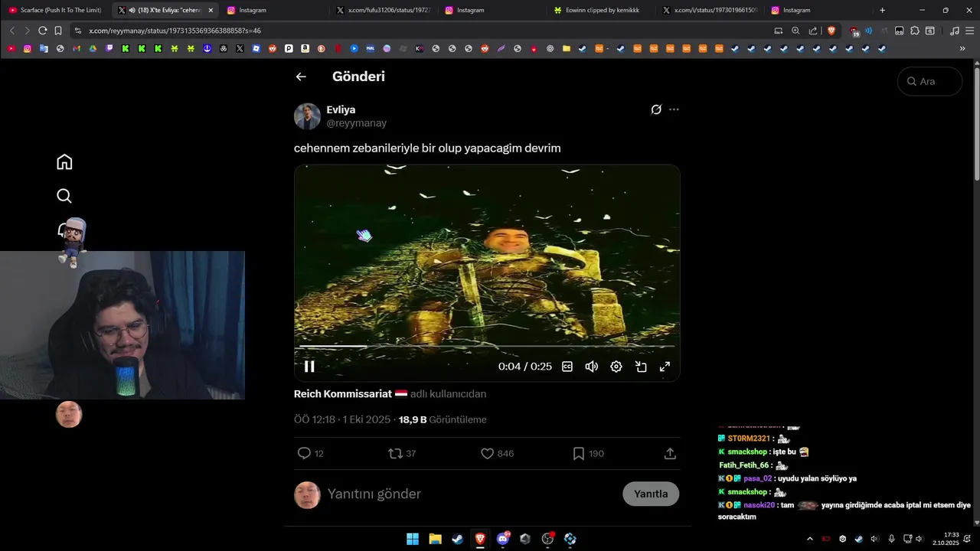This screenshot has height=551, width=980.
Task: Bookmark the post with 190 saves
Action: (579, 454)
